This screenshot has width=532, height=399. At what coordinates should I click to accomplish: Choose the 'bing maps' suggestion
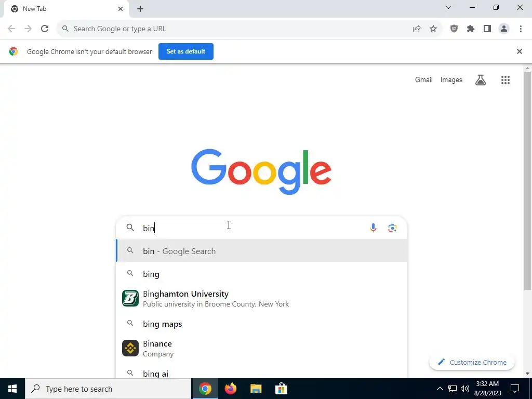coord(262,324)
